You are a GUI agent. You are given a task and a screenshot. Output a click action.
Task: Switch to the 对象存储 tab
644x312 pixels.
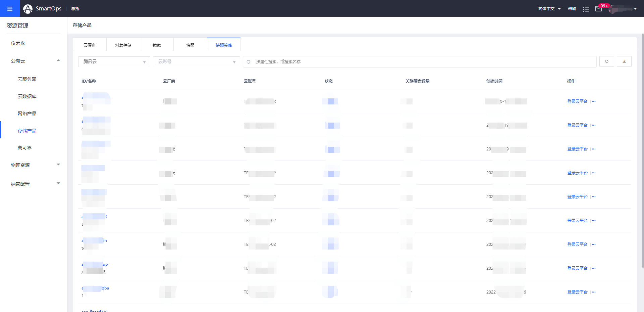(123, 45)
